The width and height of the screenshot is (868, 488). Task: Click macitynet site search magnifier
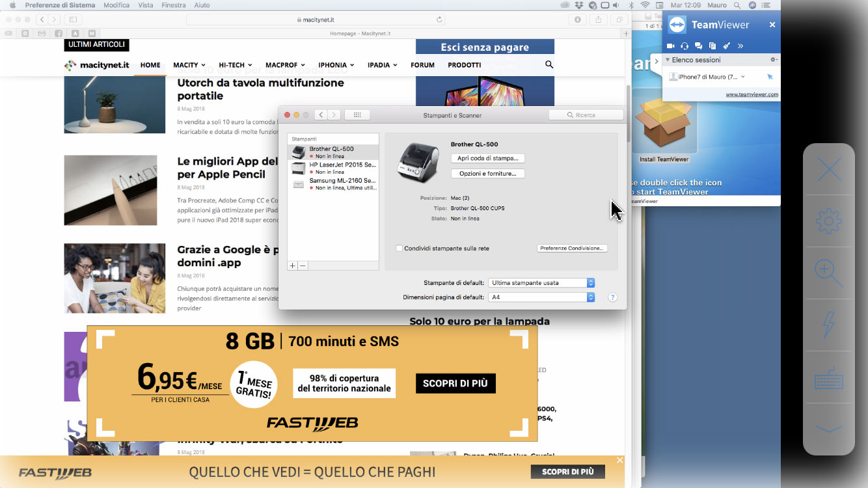[x=549, y=64]
